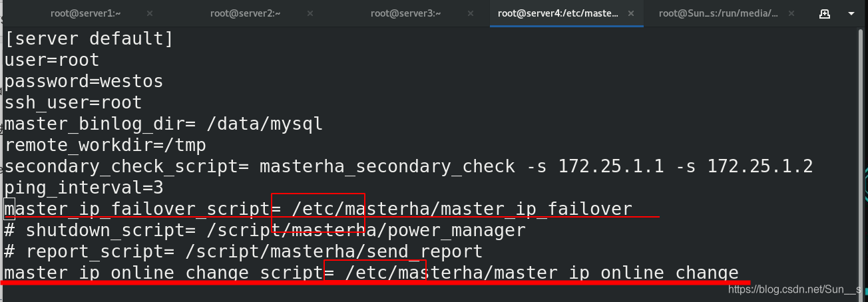This screenshot has height=302, width=868.
Task: Open a new terminal tab
Action: click(825, 13)
